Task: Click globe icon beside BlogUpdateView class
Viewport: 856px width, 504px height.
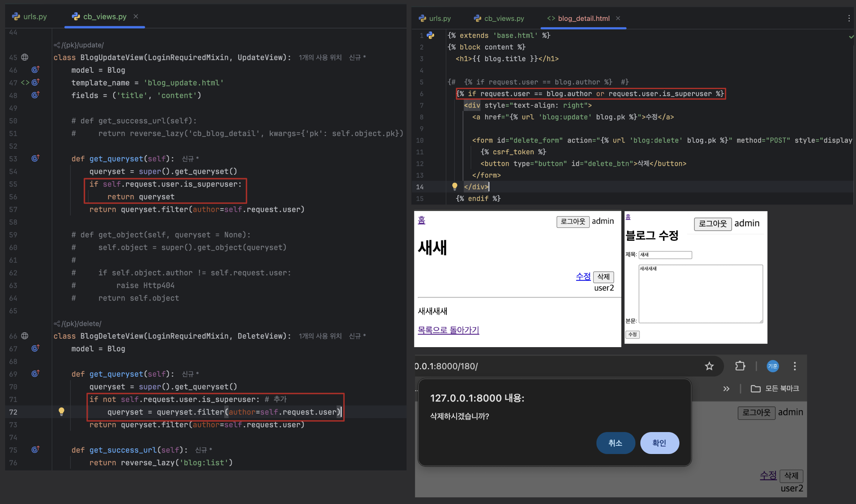Action: coord(25,57)
